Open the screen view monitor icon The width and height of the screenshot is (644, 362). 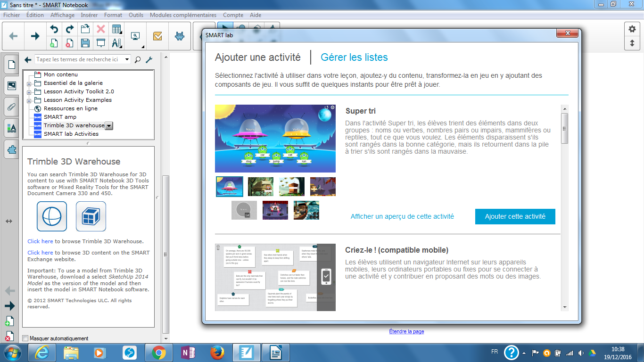click(136, 36)
